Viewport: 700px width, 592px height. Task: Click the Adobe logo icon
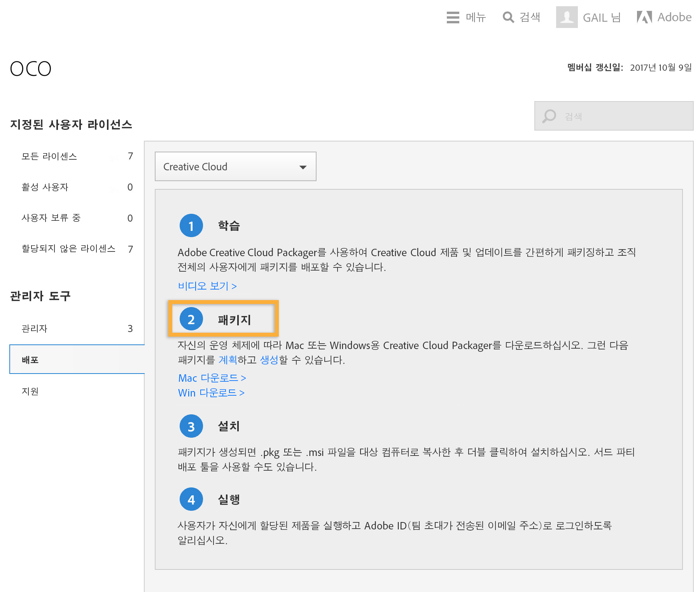[644, 17]
